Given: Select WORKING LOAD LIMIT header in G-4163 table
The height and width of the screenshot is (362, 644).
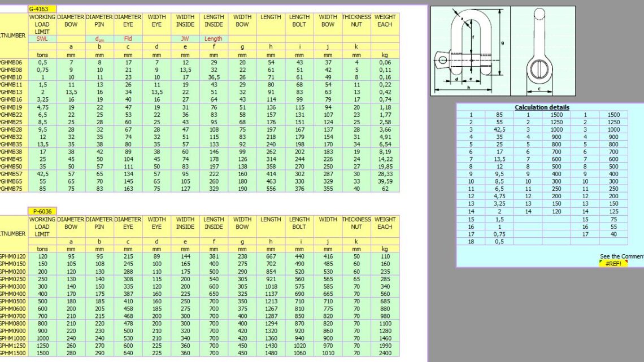Looking at the screenshot, I should tap(42, 24).
